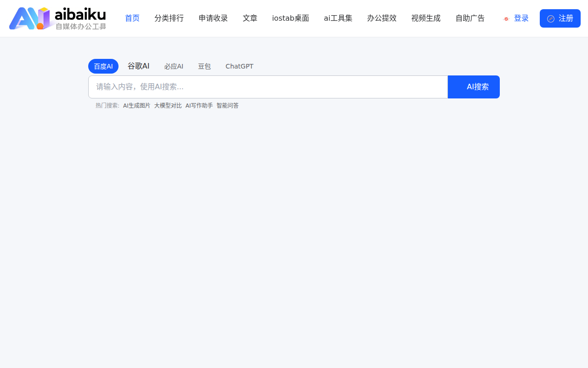
Task: Click the aibaiku logo icon
Action: (28, 18)
